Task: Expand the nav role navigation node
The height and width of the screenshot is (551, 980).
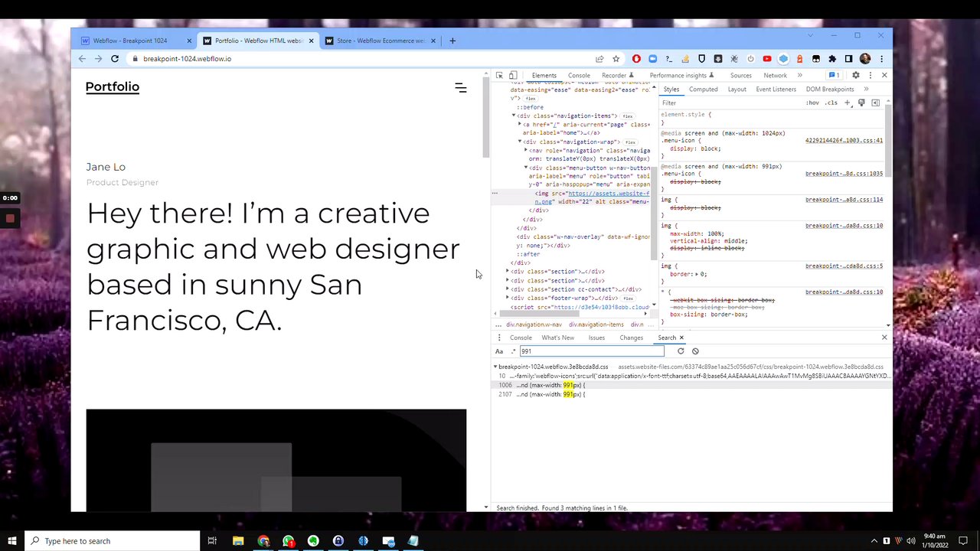Action: tap(526, 150)
